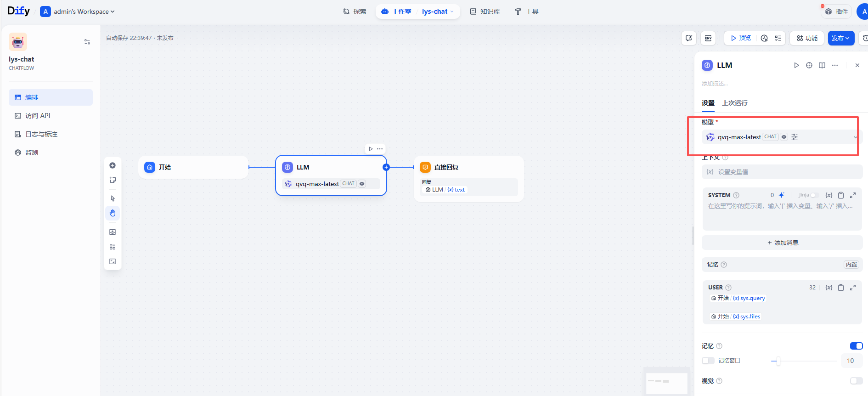Click the 记忆窗口 size slider

tap(804, 361)
